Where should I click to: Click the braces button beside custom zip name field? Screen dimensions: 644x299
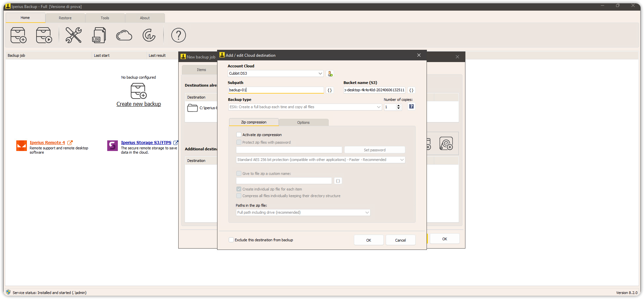[x=338, y=181]
